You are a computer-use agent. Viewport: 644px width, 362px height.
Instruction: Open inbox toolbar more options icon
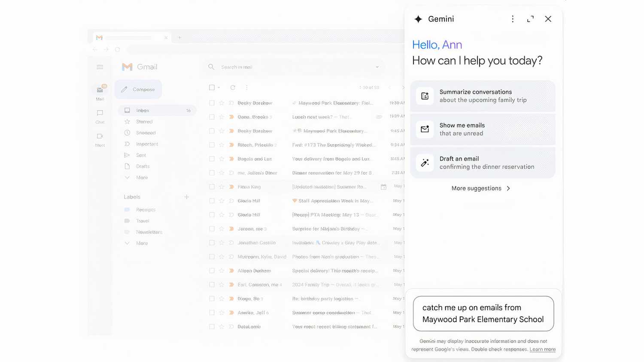247,87
